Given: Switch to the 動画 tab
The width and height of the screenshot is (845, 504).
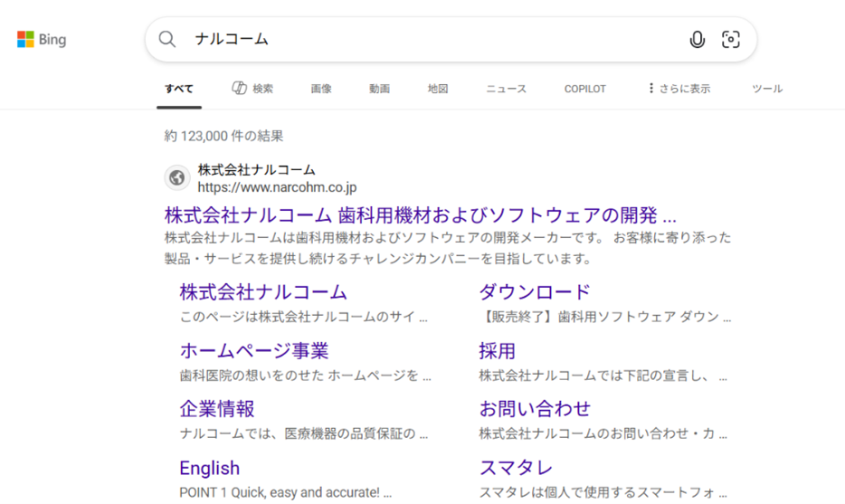Looking at the screenshot, I should pyautogui.click(x=380, y=89).
